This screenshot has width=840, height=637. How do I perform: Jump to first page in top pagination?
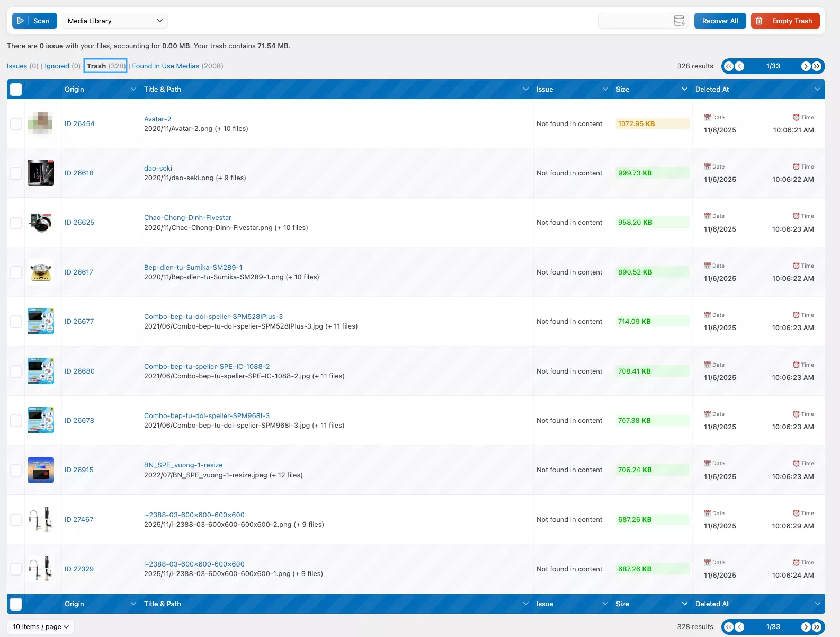[x=729, y=66]
